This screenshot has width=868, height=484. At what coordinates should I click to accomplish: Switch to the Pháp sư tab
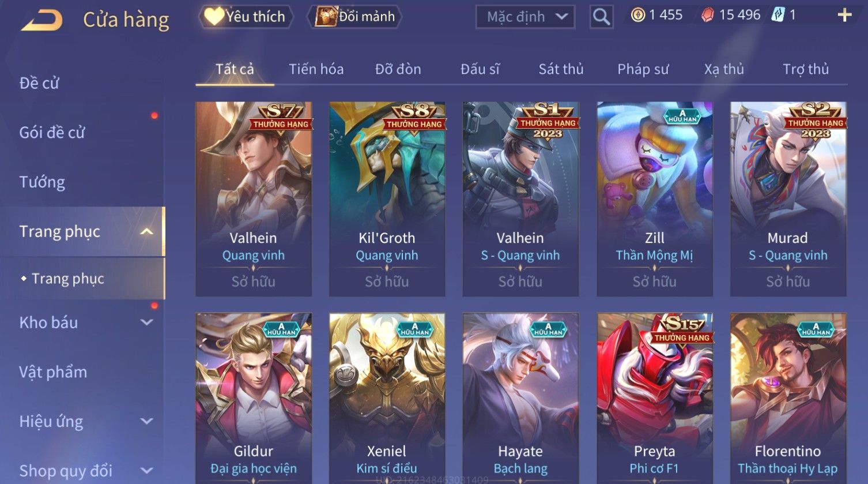[643, 69]
